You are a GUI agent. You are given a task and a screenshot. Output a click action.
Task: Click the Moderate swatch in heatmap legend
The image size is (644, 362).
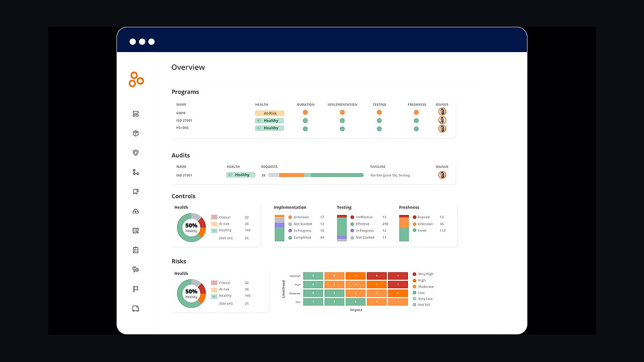click(x=414, y=286)
